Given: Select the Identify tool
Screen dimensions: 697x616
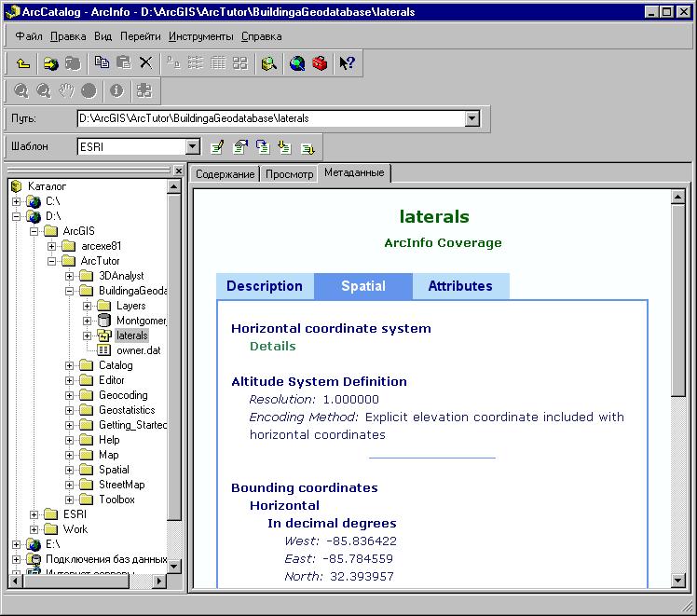Looking at the screenshot, I should [x=116, y=90].
